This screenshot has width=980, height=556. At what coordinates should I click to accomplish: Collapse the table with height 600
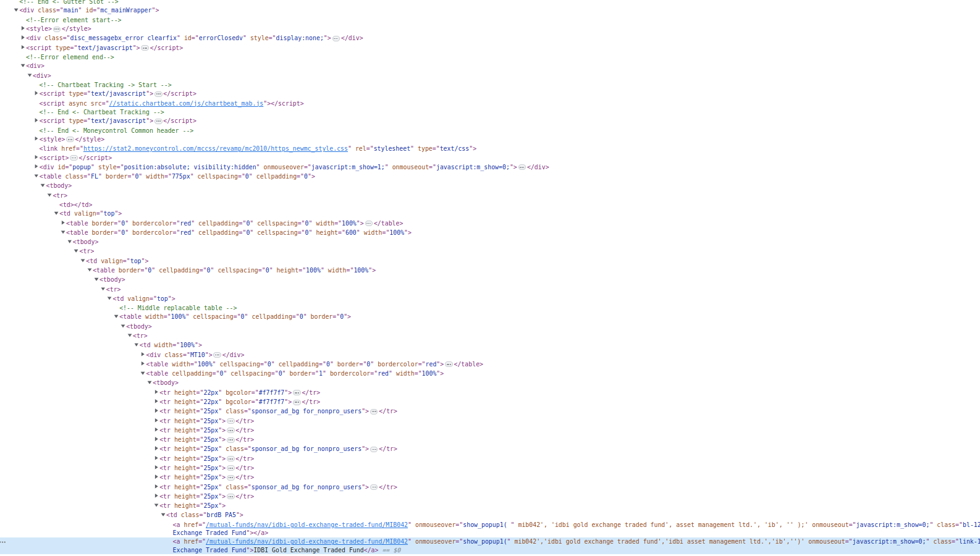[x=63, y=232]
